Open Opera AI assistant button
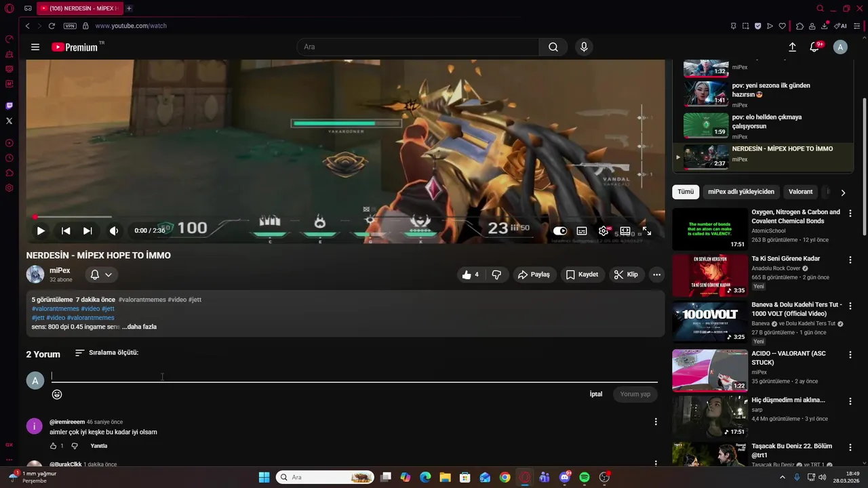Screen dimensions: 868x488 point(841,26)
